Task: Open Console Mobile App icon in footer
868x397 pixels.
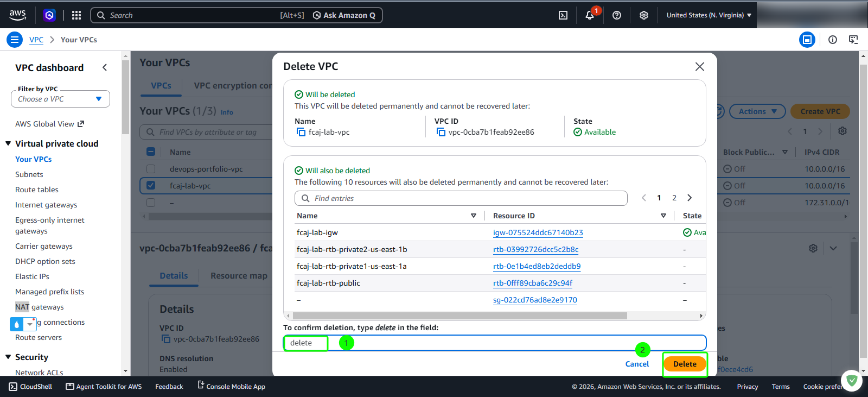Action: pyautogui.click(x=201, y=385)
